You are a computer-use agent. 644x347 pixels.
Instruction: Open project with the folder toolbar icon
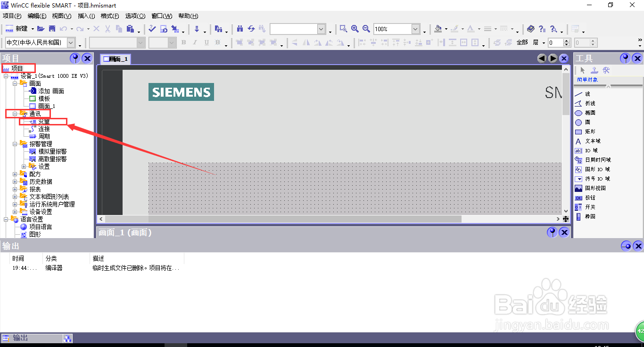(x=41, y=29)
